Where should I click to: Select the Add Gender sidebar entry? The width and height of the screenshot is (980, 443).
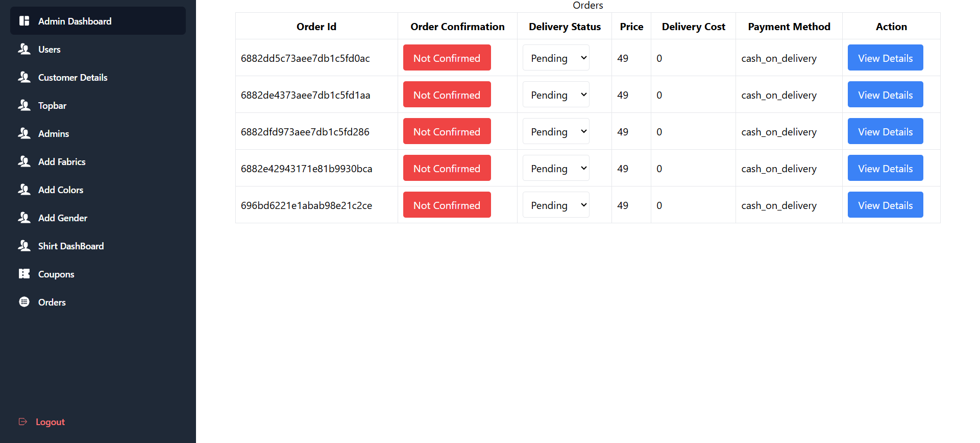click(x=62, y=218)
